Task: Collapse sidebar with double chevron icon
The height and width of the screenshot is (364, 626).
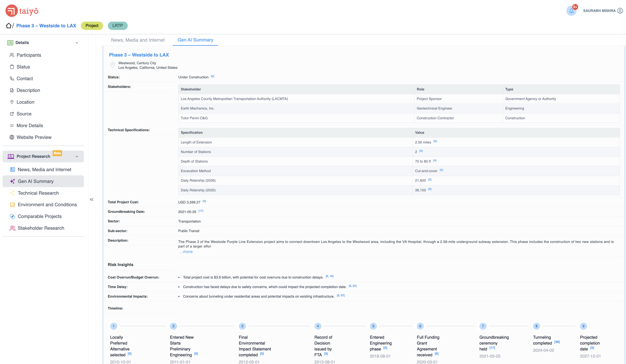Action: click(92, 199)
